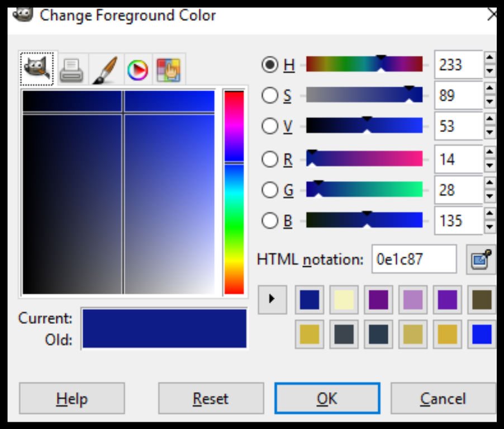Click the HTML notation field 0e1c87
The image size is (504, 429).
(414, 260)
